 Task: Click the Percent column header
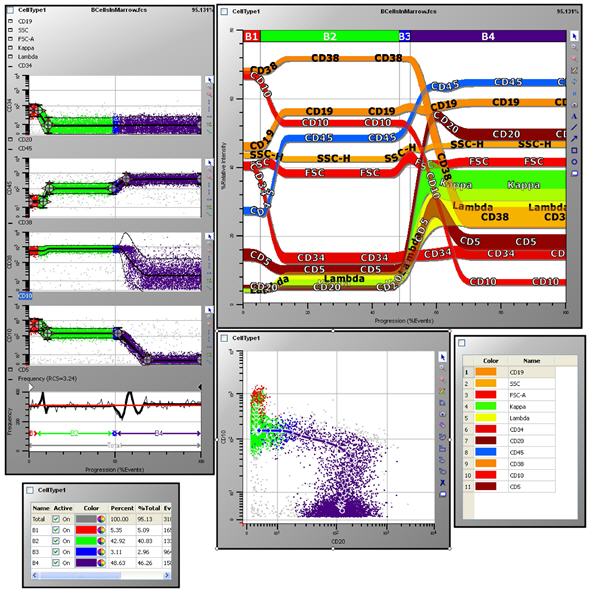click(122, 508)
